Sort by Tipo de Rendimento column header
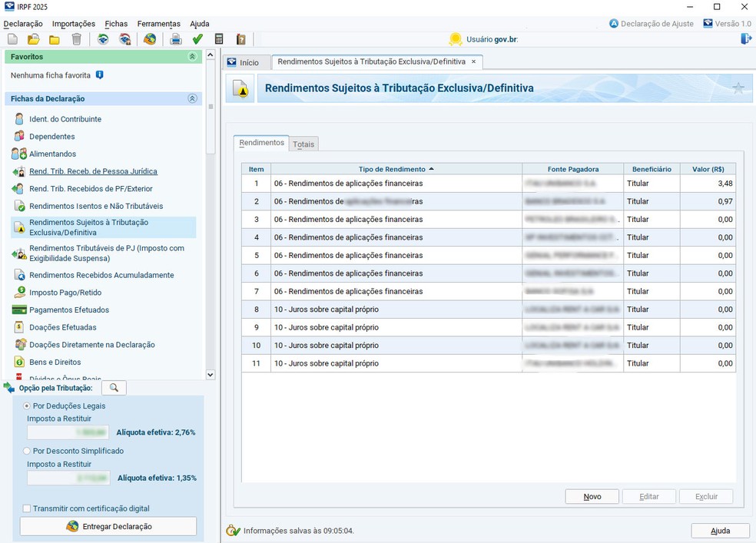The image size is (756, 543). (396, 169)
